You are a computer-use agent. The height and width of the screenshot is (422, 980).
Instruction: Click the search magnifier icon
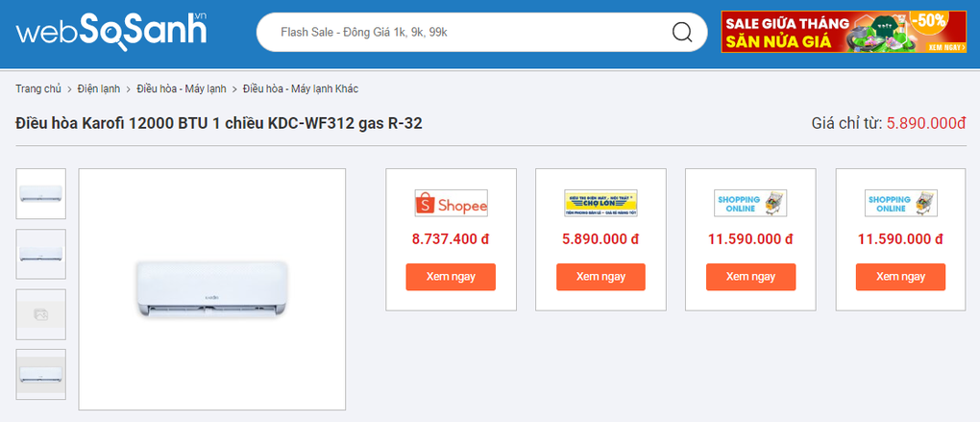pyautogui.click(x=682, y=33)
